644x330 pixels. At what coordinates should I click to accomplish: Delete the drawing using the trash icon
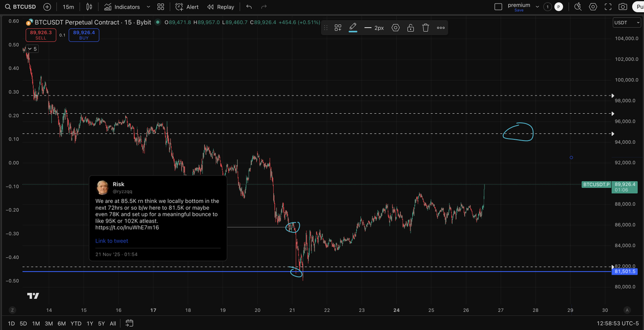click(425, 27)
